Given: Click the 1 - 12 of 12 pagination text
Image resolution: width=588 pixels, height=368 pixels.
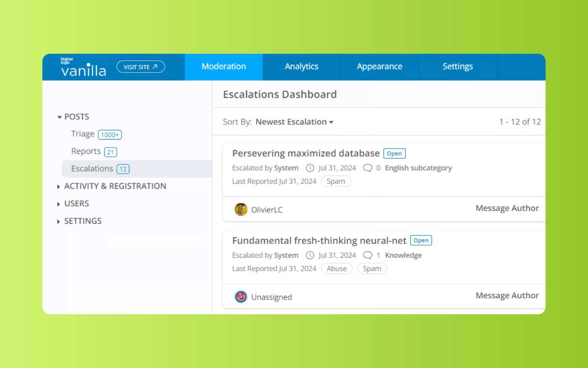Looking at the screenshot, I should [x=520, y=122].
